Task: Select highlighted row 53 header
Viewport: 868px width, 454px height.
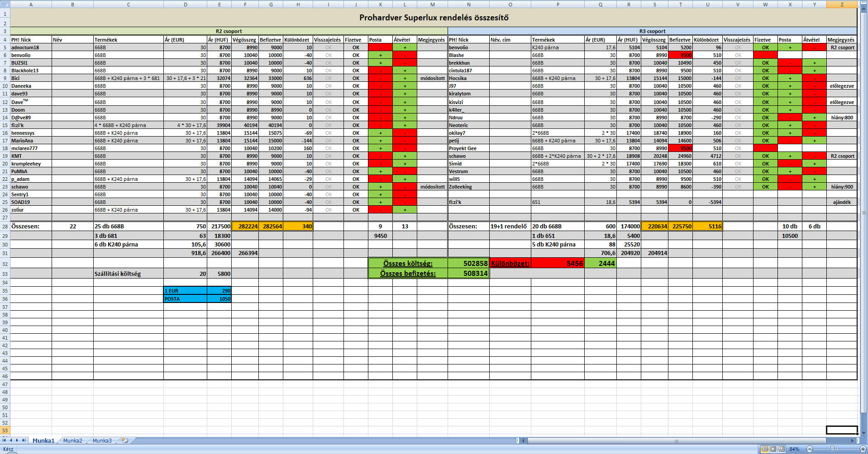Action: click(x=5, y=430)
